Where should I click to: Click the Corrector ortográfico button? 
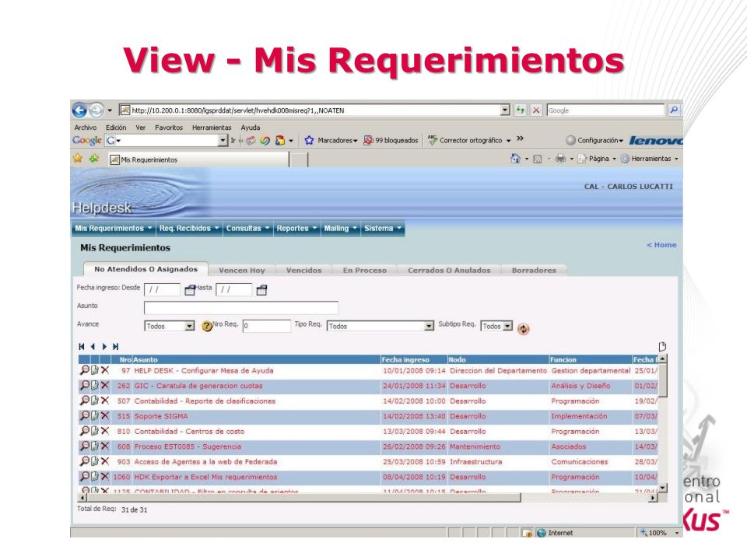tap(469, 141)
